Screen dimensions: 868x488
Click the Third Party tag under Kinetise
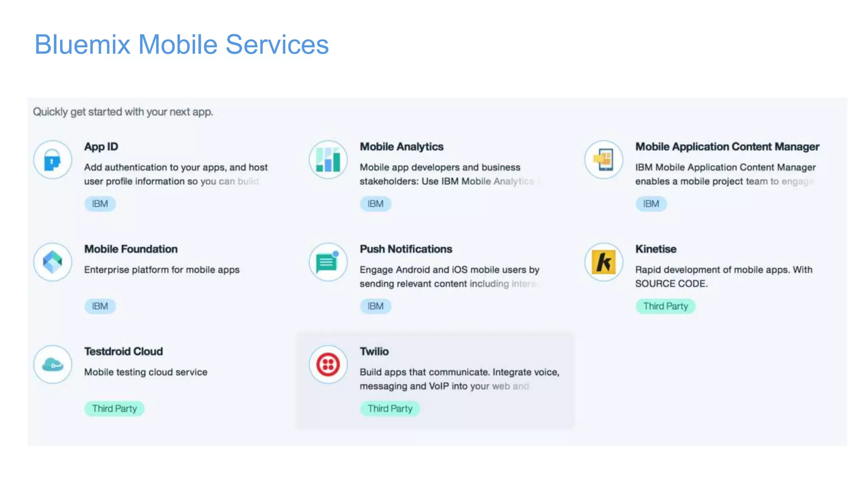coord(665,306)
